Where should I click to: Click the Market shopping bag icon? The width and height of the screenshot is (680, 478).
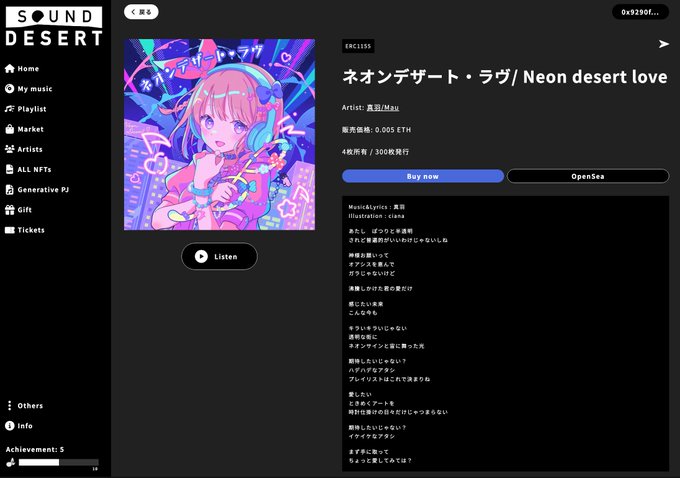10,129
